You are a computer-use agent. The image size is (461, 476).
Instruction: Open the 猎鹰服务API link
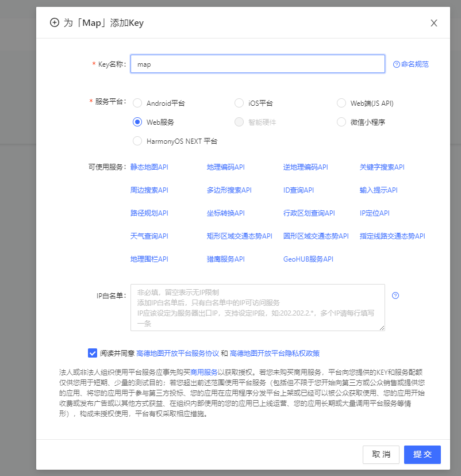(225, 259)
